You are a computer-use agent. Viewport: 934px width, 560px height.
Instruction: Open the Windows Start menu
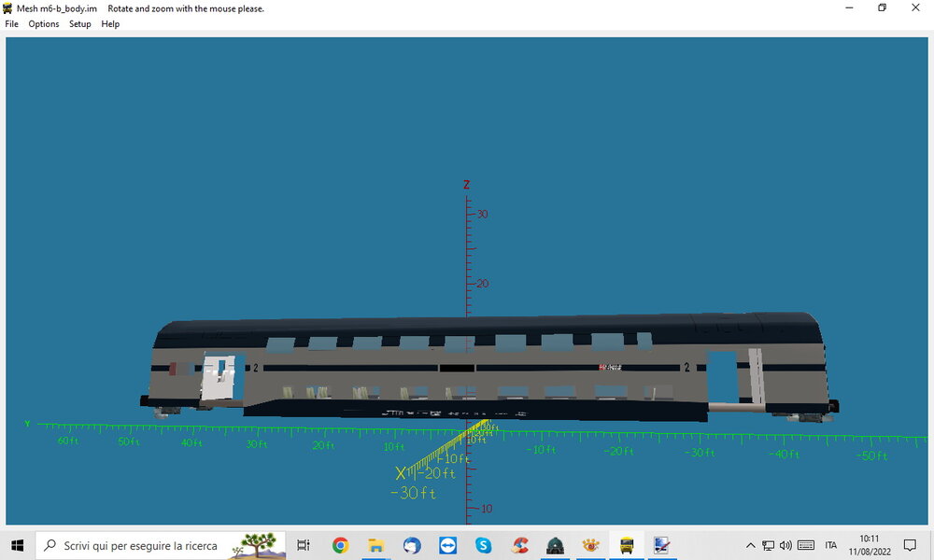17,545
